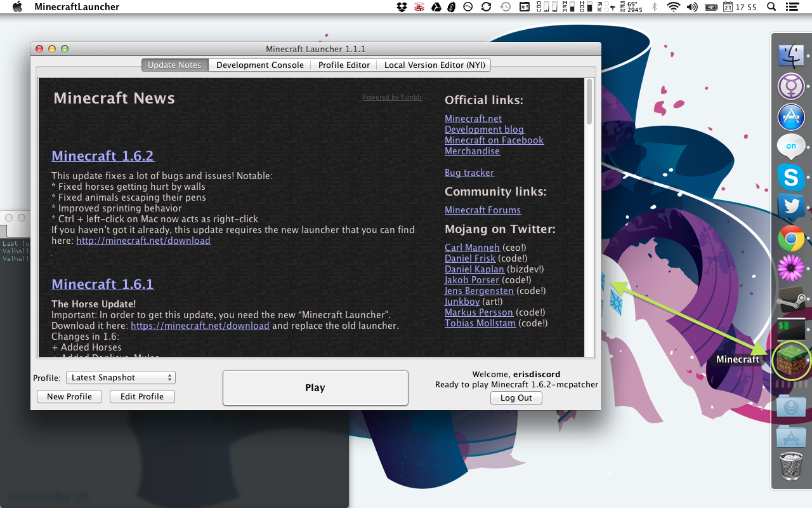The image size is (812, 508).
Task: Open the Terminal dock icon
Action: 791,330
